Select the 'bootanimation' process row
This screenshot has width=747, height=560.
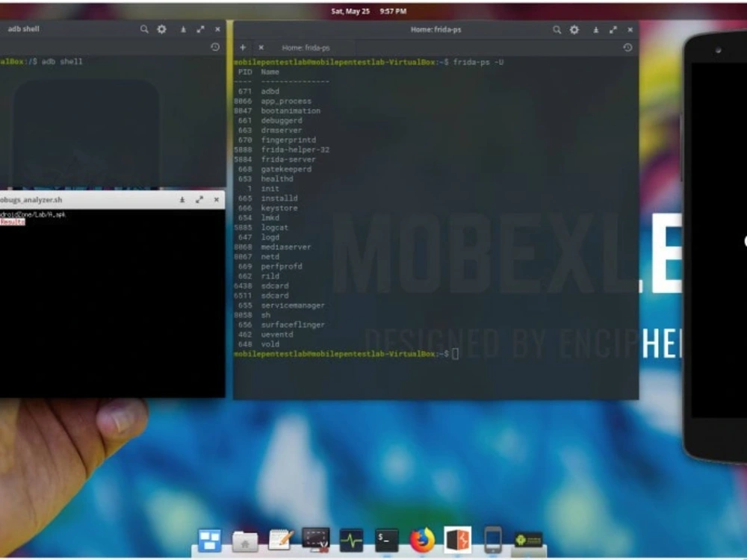coord(277,111)
